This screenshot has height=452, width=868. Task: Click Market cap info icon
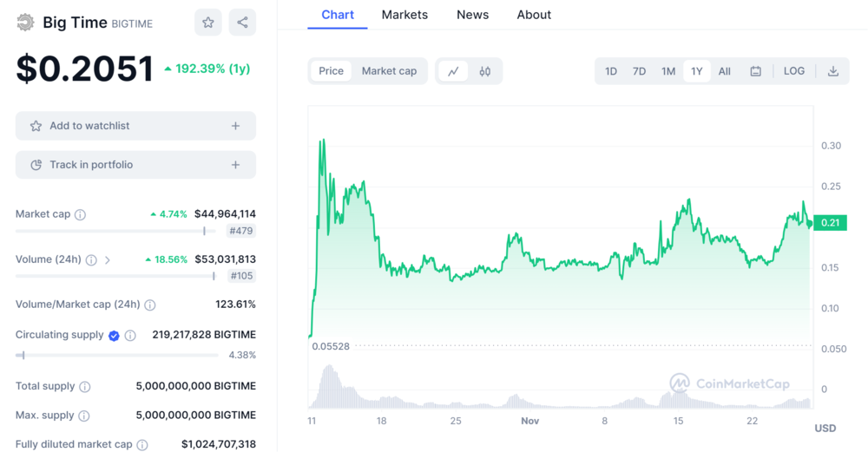[x=81, y=214]
